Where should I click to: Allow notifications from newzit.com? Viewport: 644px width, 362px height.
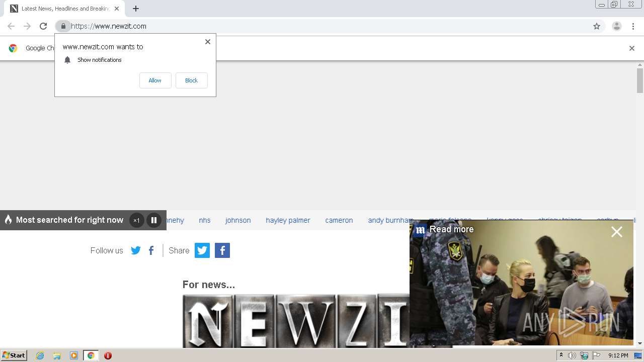point(155,80)
